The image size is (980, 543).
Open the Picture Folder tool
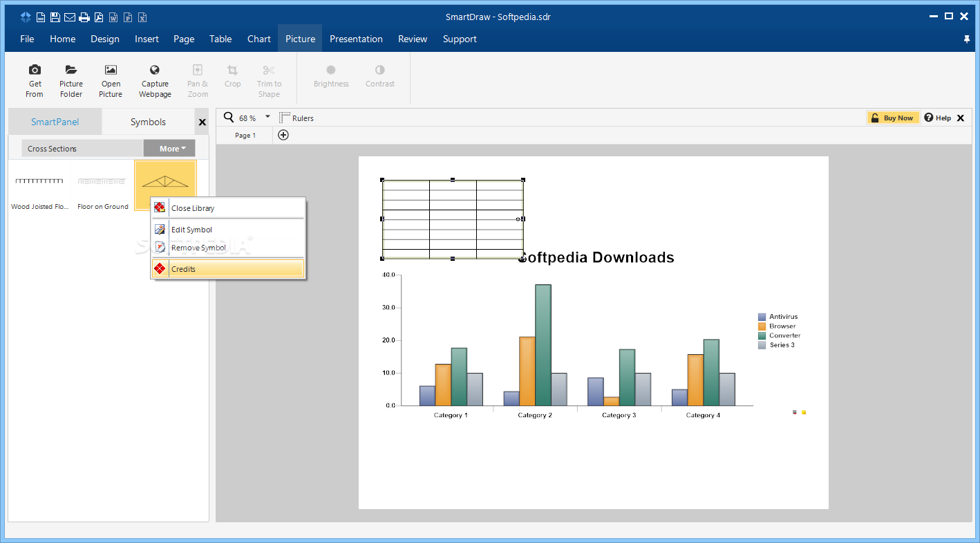71,80
